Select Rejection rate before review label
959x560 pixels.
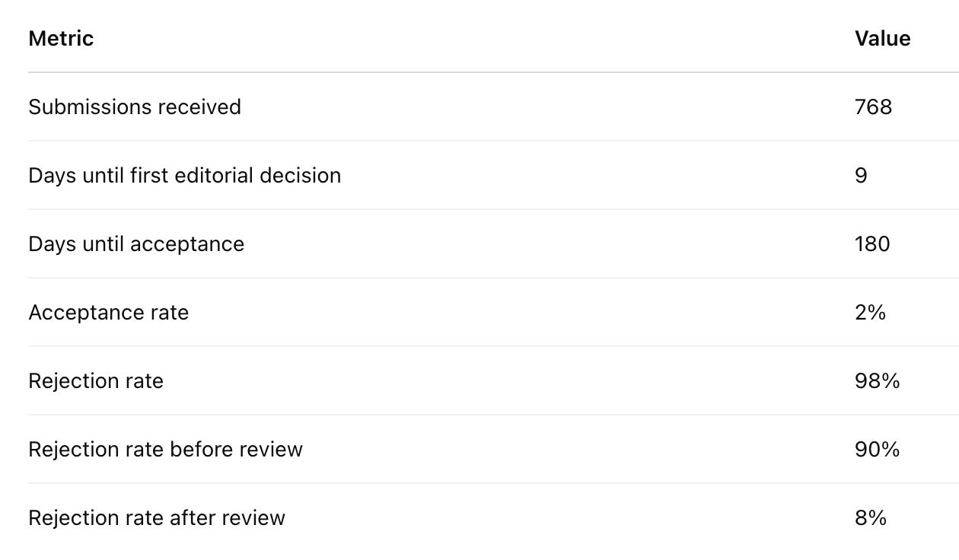[165, 449]
